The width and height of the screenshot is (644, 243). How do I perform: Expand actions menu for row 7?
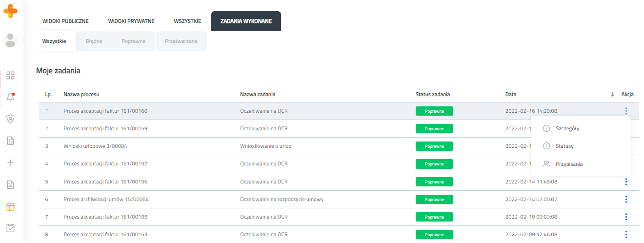pos(625,217)
